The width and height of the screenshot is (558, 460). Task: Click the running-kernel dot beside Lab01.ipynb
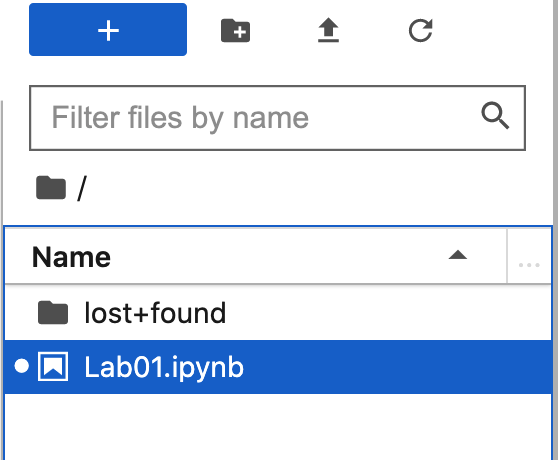22,366
